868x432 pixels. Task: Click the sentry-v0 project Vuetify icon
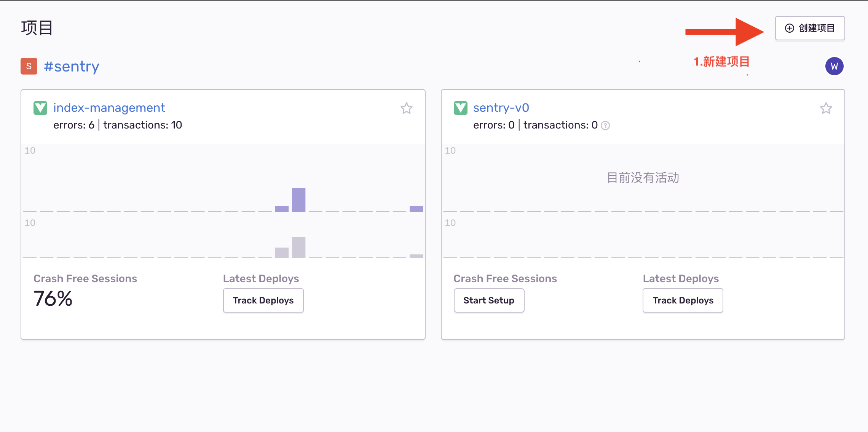(461, 108)
